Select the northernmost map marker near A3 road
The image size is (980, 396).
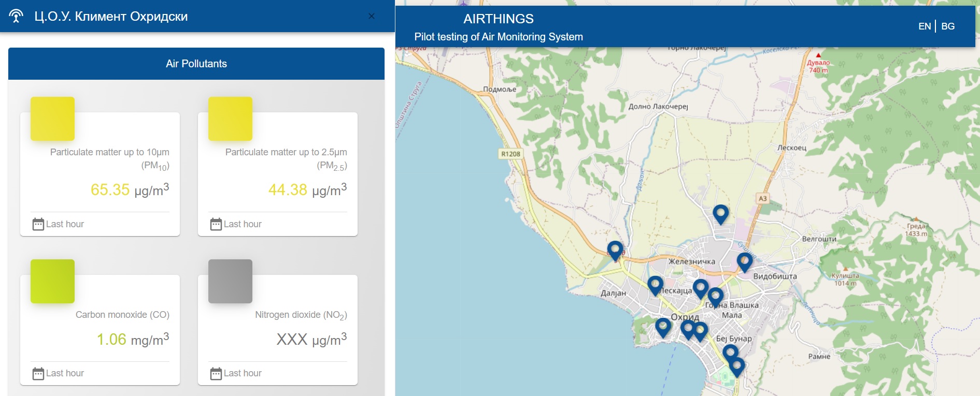click(720, 213)
